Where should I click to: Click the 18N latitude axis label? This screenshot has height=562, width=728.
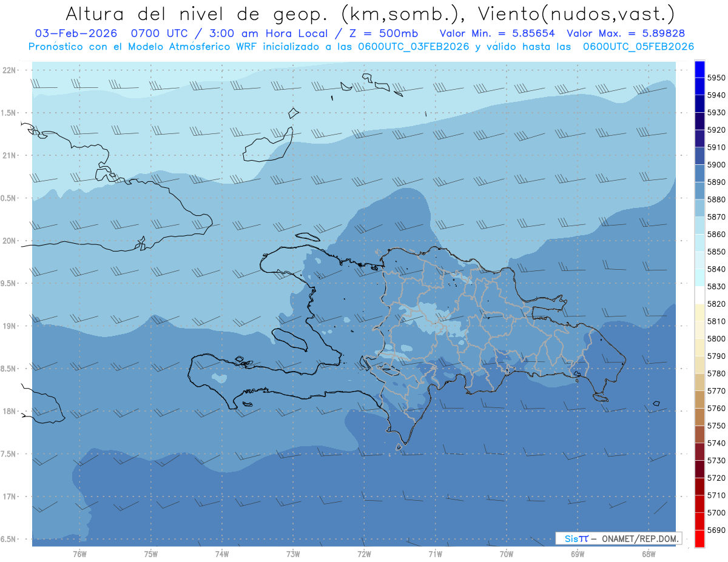coord(9,412)
